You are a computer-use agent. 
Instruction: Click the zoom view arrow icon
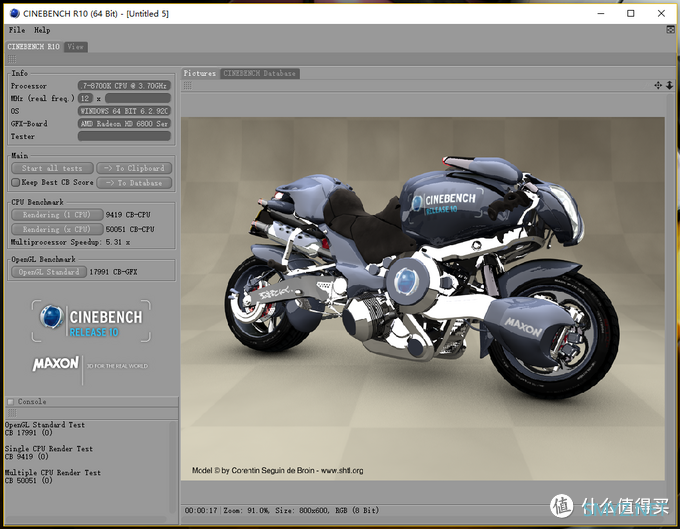click(x=670, y=85)
